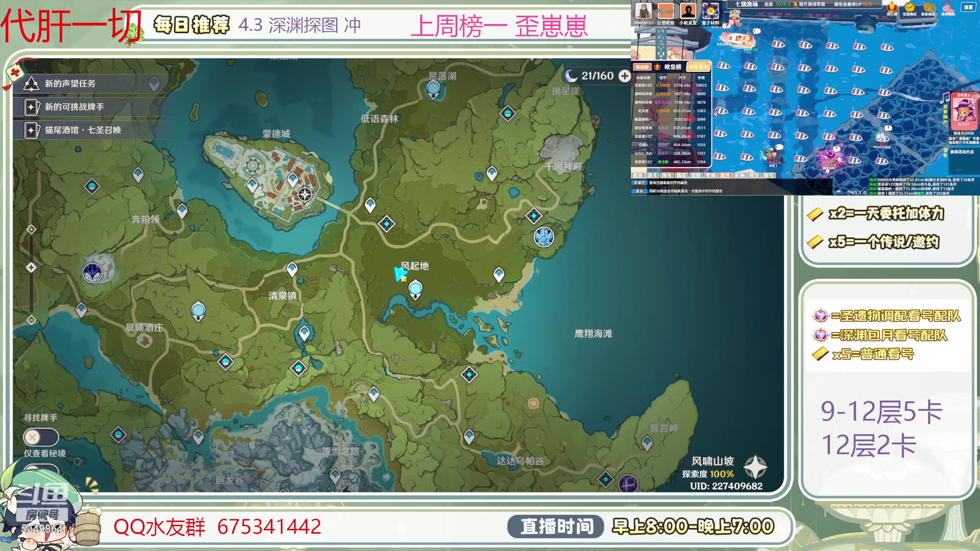Switch to the 属性 tab
Image resolution: width=980 pixels, height=551 pixels.
click(x=725, y=175)
